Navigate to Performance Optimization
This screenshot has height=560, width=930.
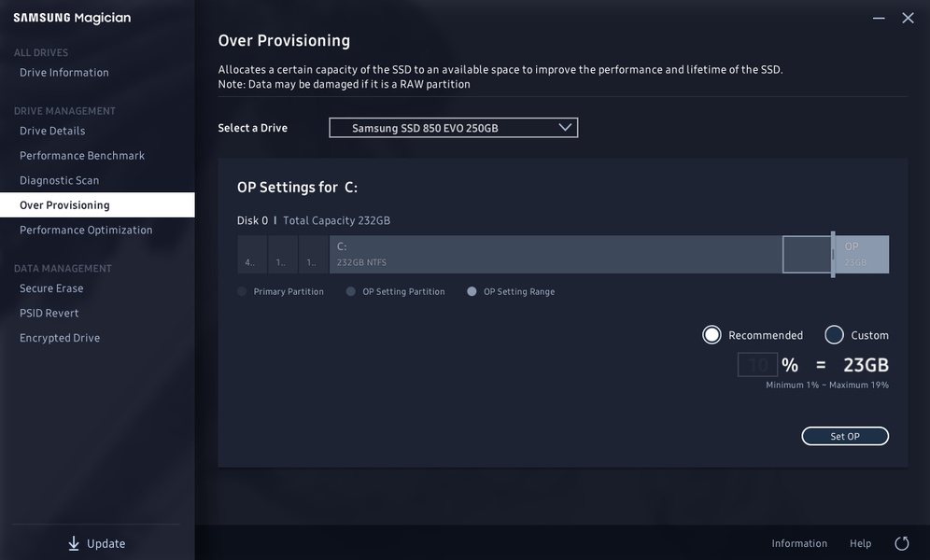86,230
